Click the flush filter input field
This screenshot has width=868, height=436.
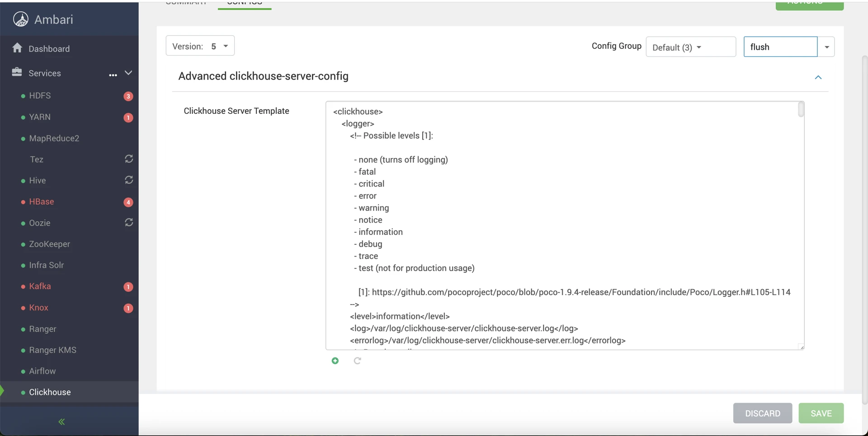coord(780,47)
